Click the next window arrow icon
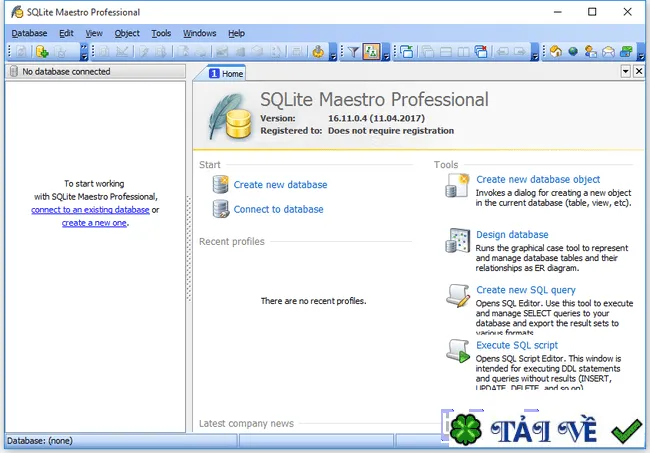This screenshot has width=650, height=453. pos(519,52)
